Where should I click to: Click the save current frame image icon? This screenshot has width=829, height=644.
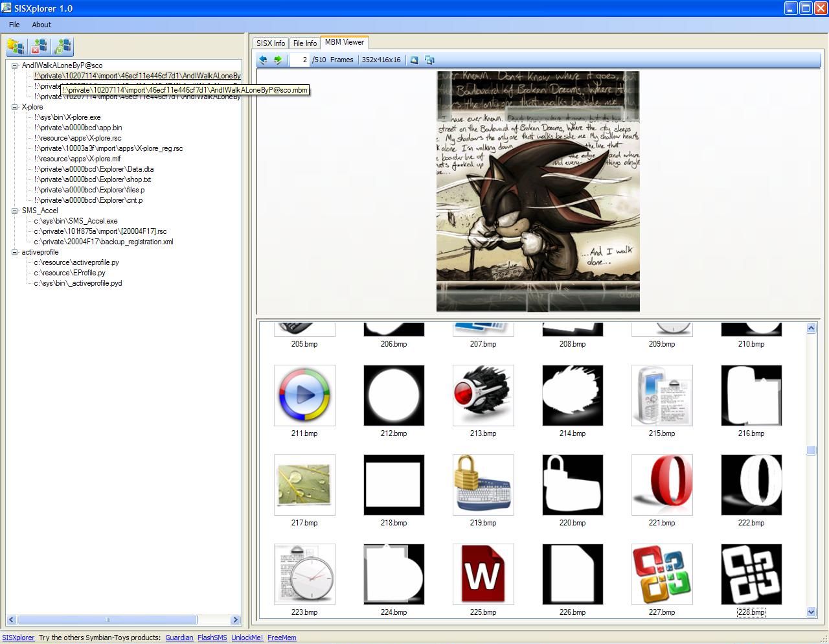click(414, 60)
